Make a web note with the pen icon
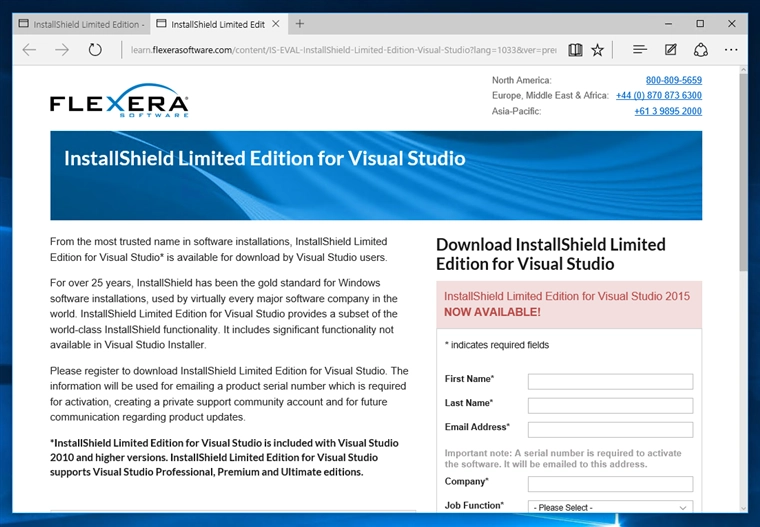 tap(671, 49)
